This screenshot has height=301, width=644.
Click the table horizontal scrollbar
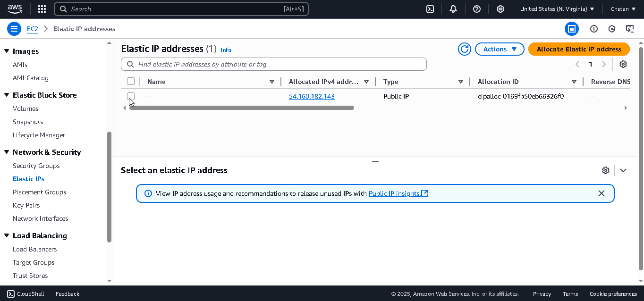(x=241, y=108)
